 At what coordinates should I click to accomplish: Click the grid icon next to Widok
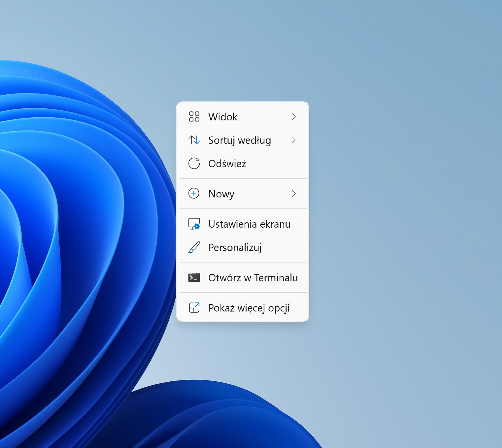click(x=194, y=117)
